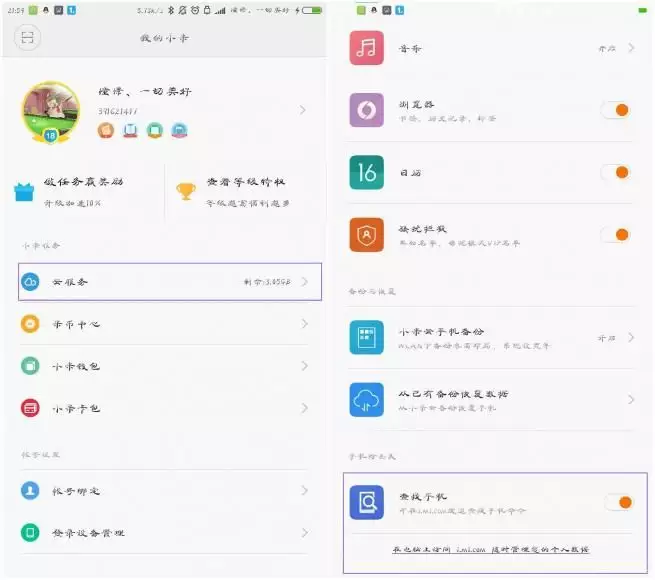The height and width of the screenshot is (580, 655).
Task: Tap the yellow Mi coin center icon
Action: (x=30, y=324)
